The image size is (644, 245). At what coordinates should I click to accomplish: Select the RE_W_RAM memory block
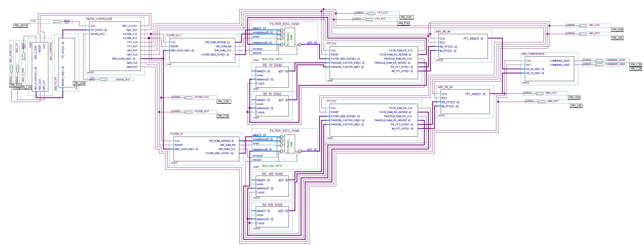tap(272, 77)
